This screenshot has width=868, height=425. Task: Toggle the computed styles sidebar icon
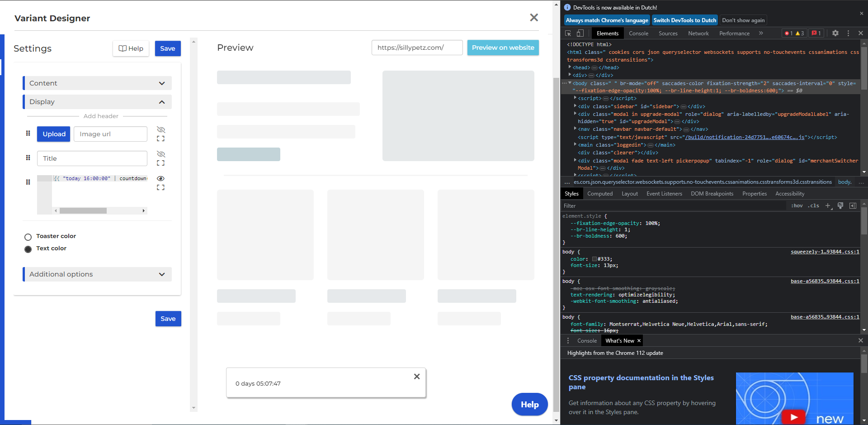(x=853, y=205)
